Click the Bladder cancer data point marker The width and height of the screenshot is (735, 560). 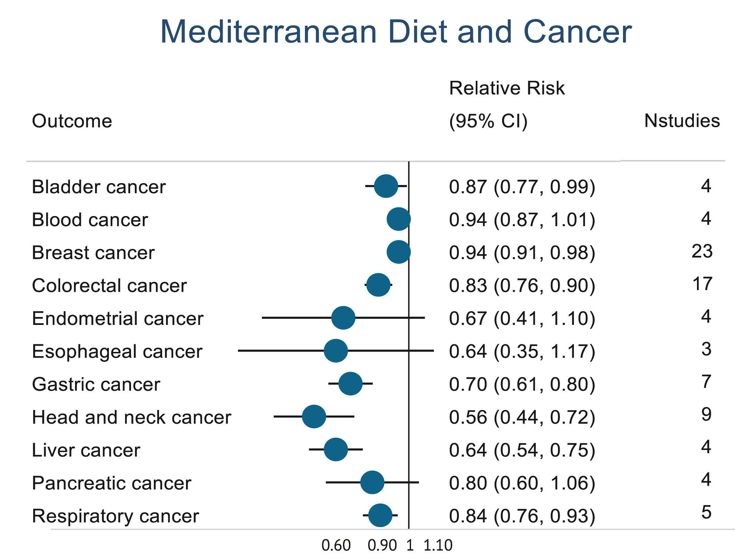click(x=386, y=186)
